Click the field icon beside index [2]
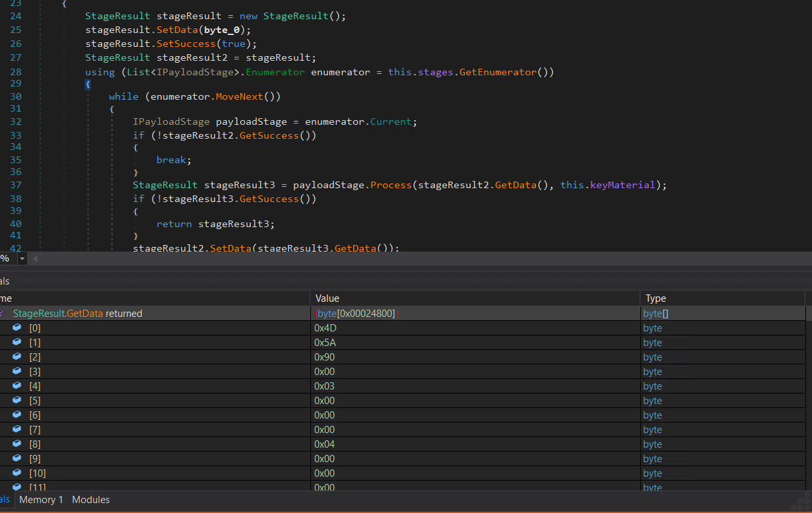This screenshot has width=812, height=513. click(17, 357)
